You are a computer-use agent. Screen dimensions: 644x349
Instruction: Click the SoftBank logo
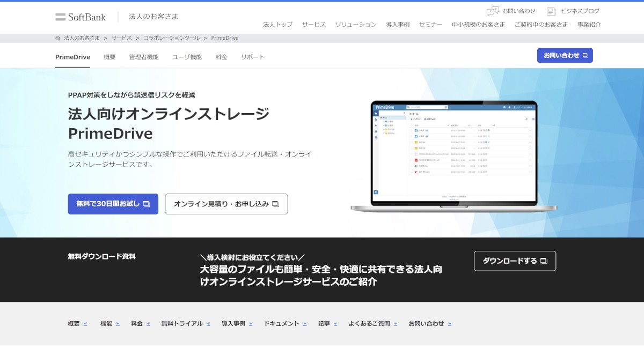click(x=80, y=17)
